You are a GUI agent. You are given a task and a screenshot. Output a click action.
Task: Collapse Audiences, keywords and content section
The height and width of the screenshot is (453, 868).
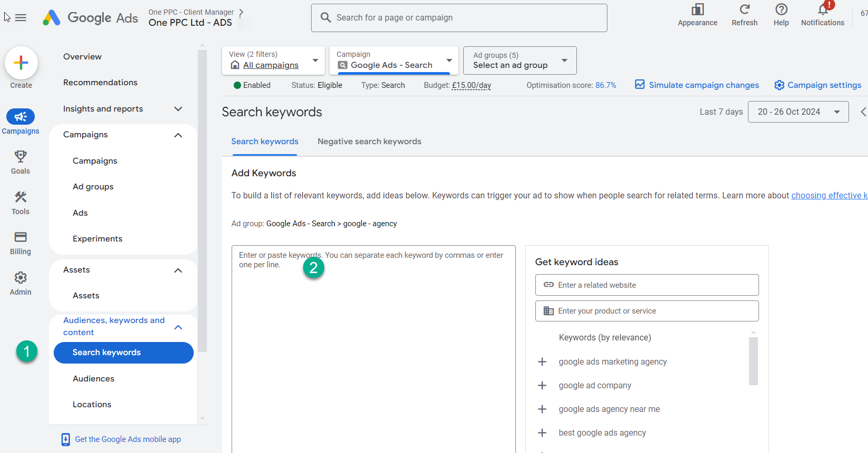pyautogui.click(x=178, y=327)
